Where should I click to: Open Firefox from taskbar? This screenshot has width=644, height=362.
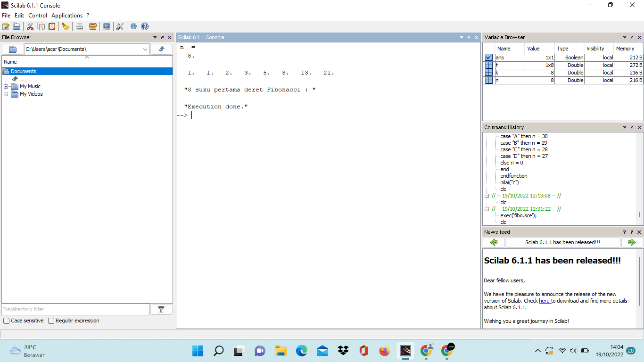tap(385, 351)
